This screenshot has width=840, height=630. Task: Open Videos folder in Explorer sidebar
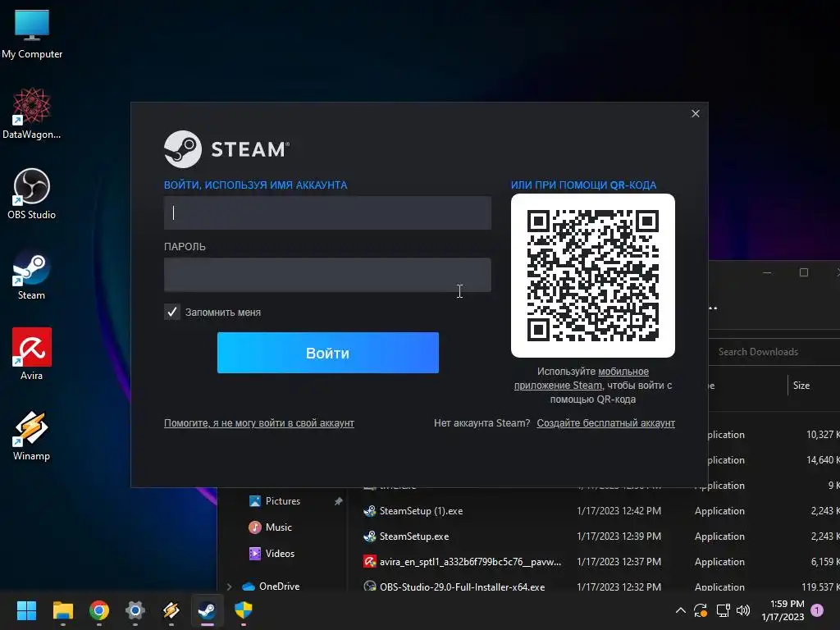coord(272,554)
